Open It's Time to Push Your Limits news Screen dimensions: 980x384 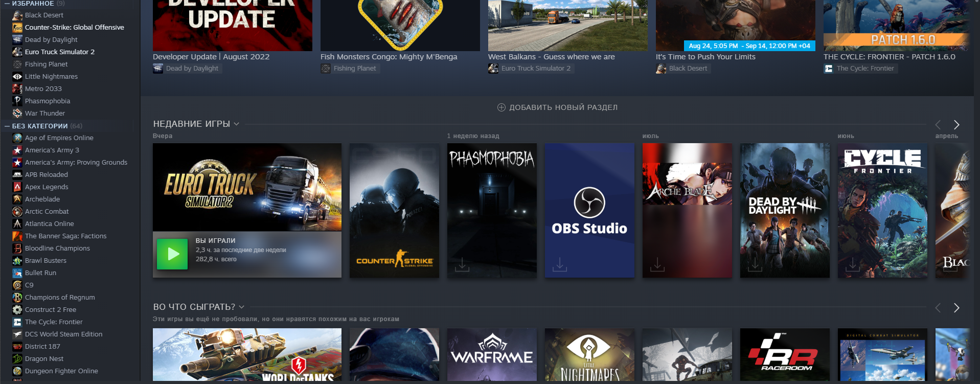(x=705, y=57)
